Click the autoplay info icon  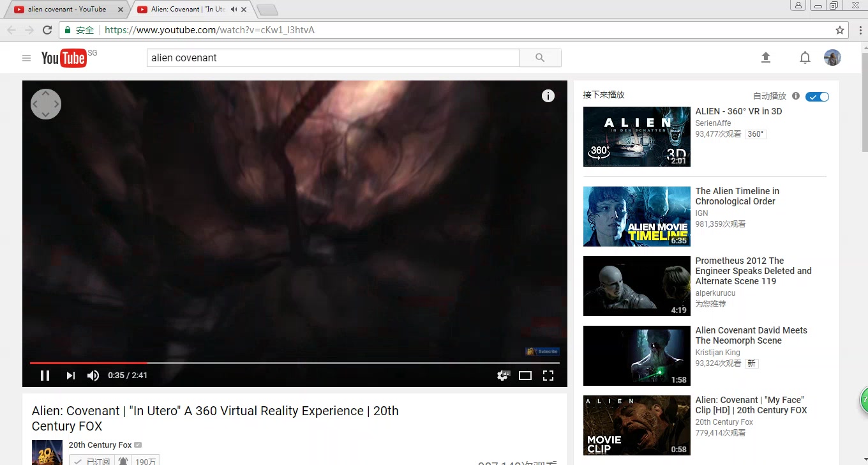coord(796,96)
